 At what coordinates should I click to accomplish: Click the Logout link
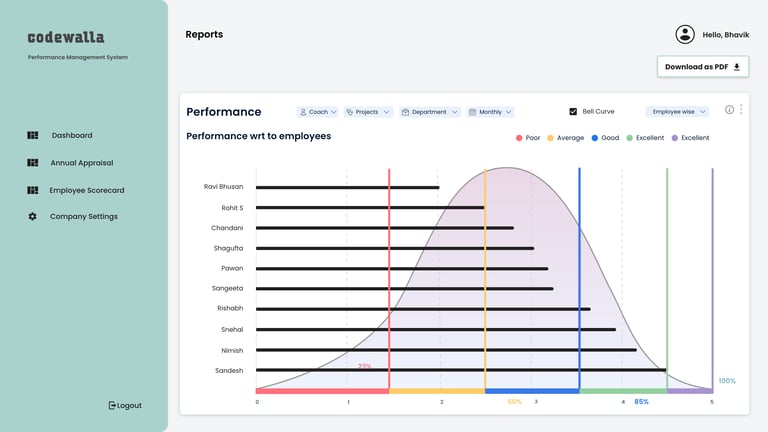pyautogui.click(x=129, y=405)
